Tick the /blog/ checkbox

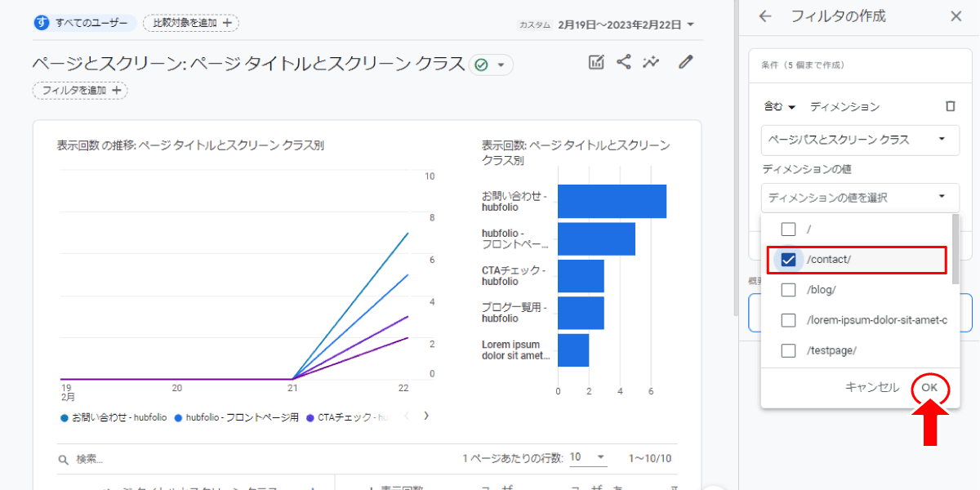point(788,290)
